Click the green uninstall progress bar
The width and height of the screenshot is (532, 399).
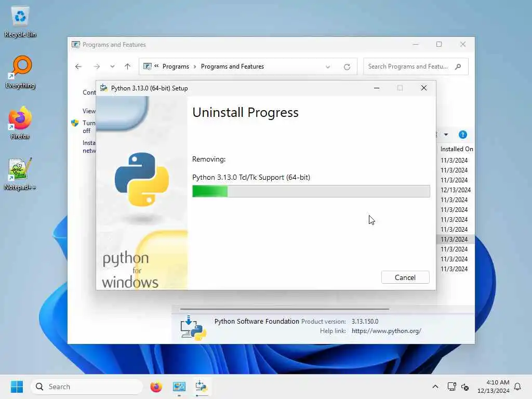(311, 191)
